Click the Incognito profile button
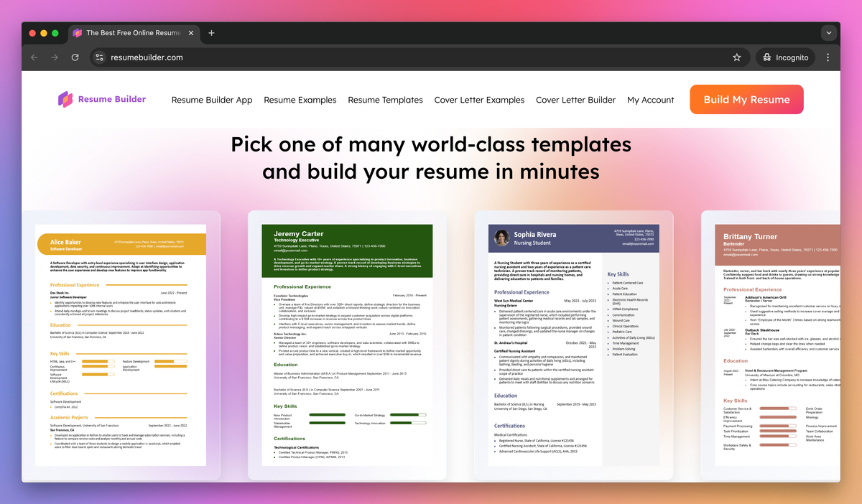Viewport: 862px width, 504px height. 785,57
